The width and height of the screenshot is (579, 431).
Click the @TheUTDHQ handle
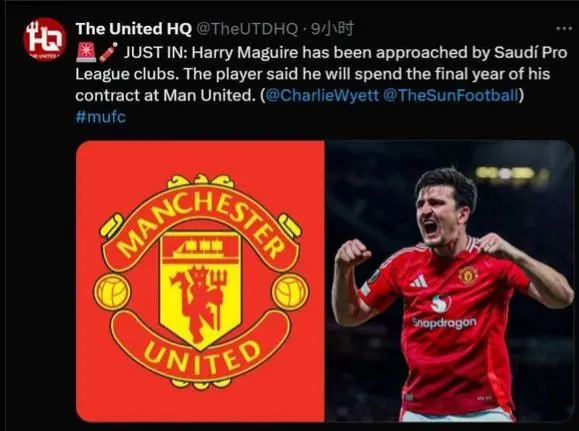pyautogui.click(x=246, y=29)
